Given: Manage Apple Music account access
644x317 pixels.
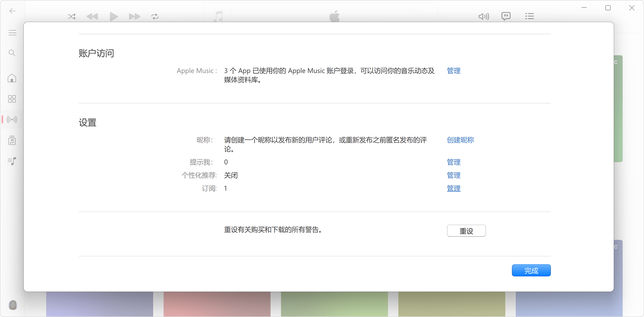Looking at the screenshot, I should pyautogui.click(x=453, y=71).
